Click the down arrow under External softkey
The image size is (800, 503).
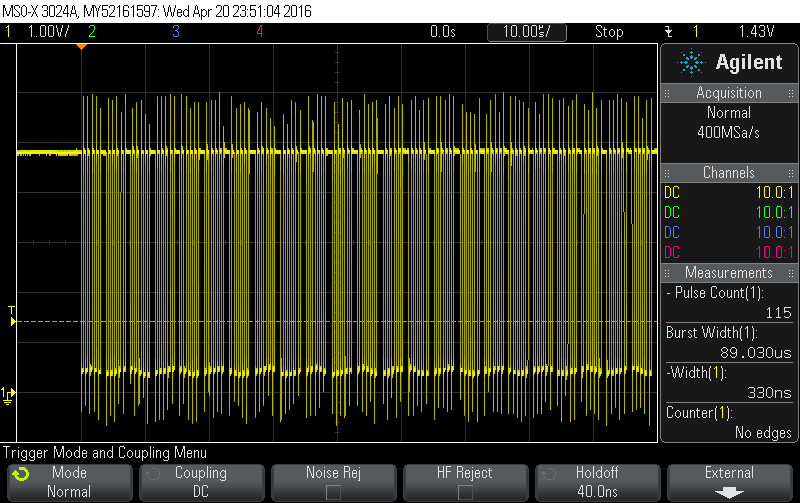pyautogui.click(x=729, y=492)
